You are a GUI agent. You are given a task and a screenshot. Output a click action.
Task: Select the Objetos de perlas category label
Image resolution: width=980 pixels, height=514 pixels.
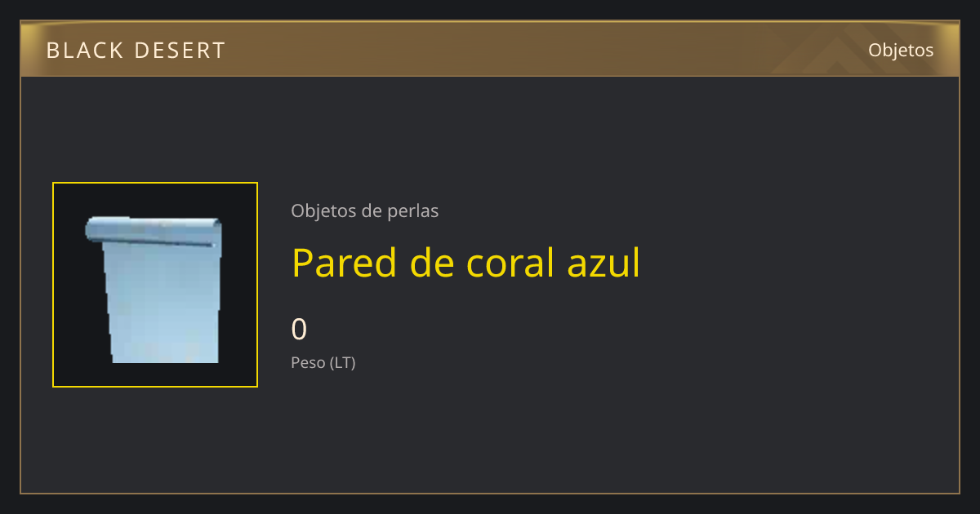click(365, 211)
